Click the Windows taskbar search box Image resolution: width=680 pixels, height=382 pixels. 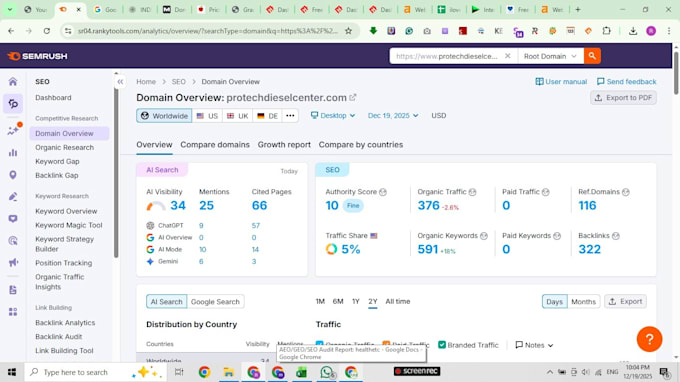(95, 372)
